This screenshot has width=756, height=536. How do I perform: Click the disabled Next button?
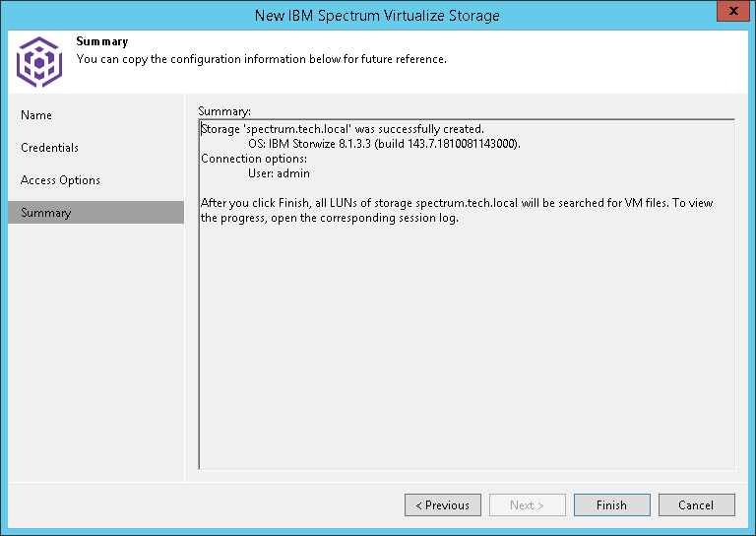527,505
